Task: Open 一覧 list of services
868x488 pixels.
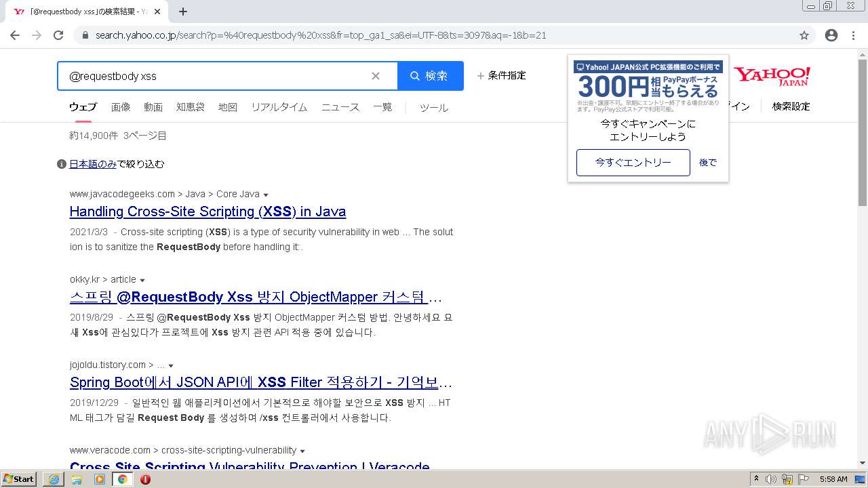Action: click(x=382, y=107)
